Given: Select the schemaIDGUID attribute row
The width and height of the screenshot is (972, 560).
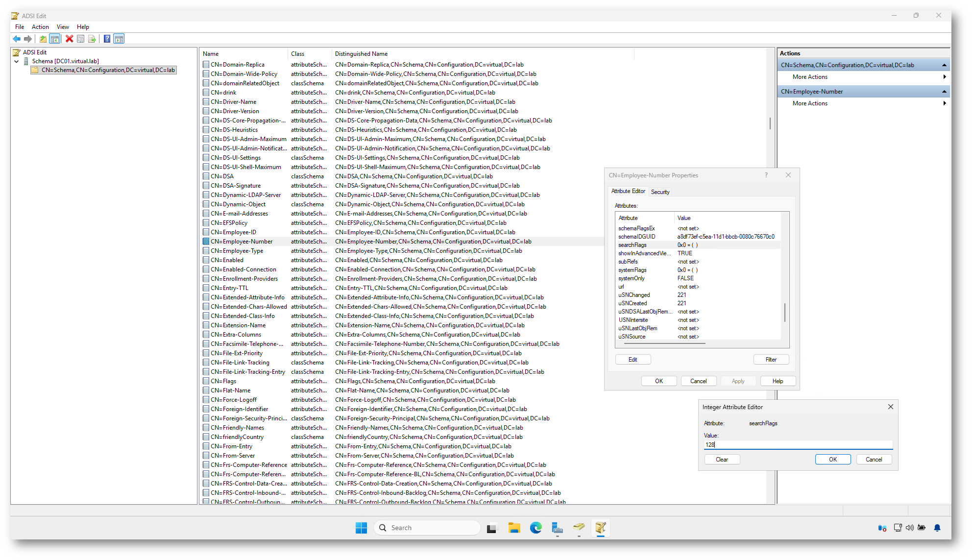Looking at the screenshot, I should click(698, 237).
